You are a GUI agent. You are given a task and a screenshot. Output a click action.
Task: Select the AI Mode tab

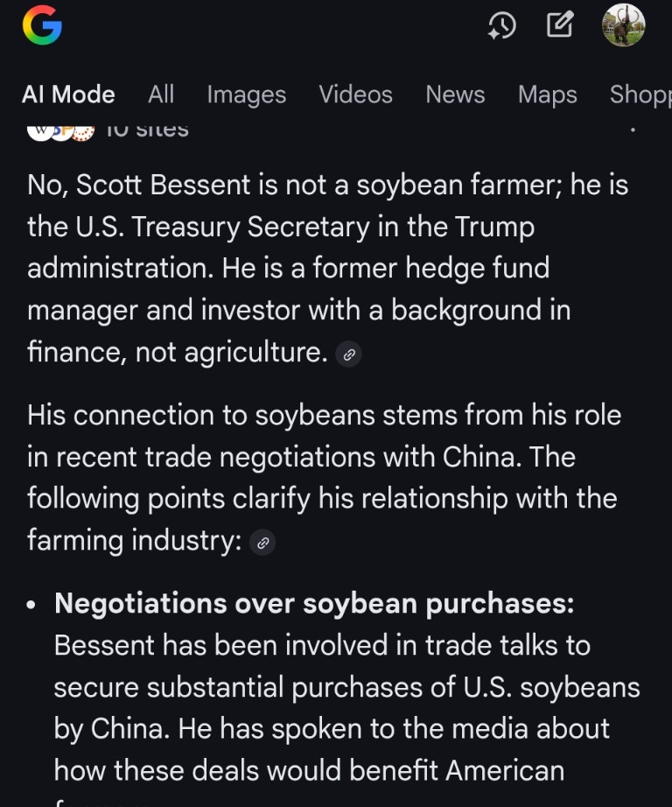tap(68, 95)
